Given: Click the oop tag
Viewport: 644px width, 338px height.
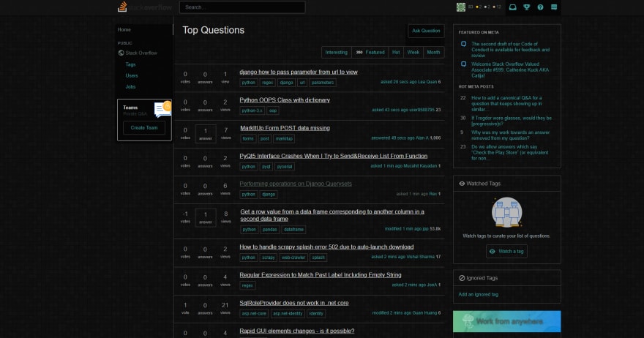Looking at the screenshot, I should click(273, 110).
